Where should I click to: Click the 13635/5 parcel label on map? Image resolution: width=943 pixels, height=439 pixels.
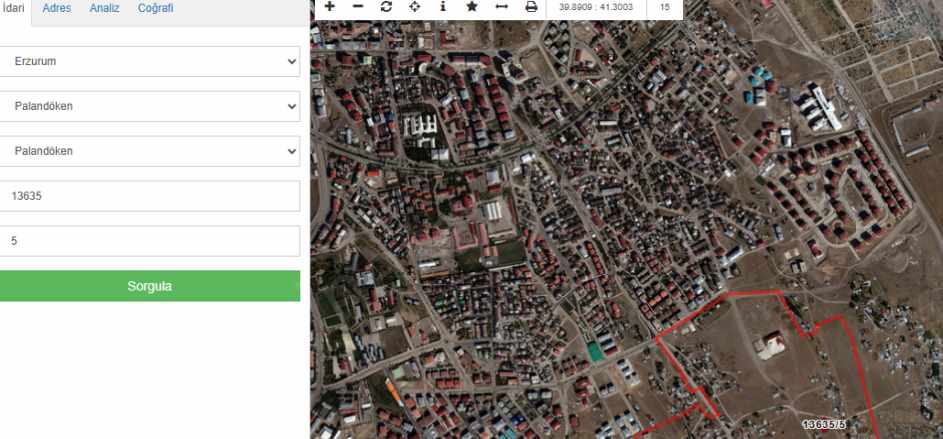[824, 425]
